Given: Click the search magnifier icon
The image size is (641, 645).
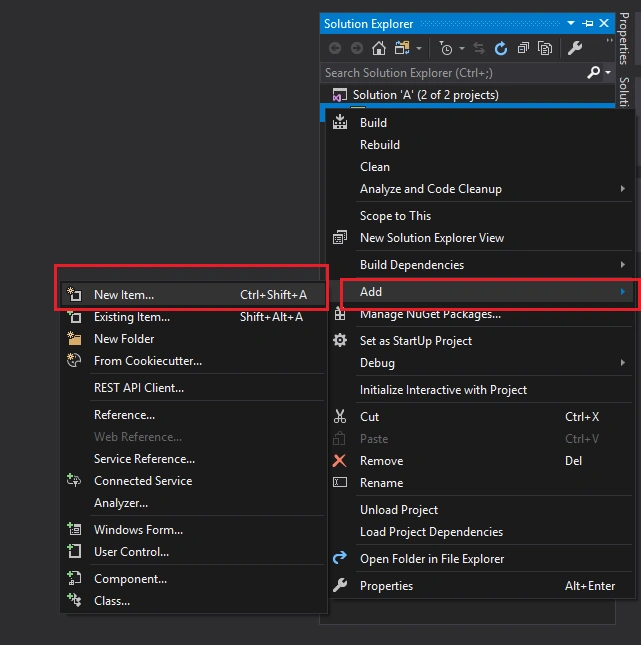Looking at the screenshot, I should tap(593, 72).
